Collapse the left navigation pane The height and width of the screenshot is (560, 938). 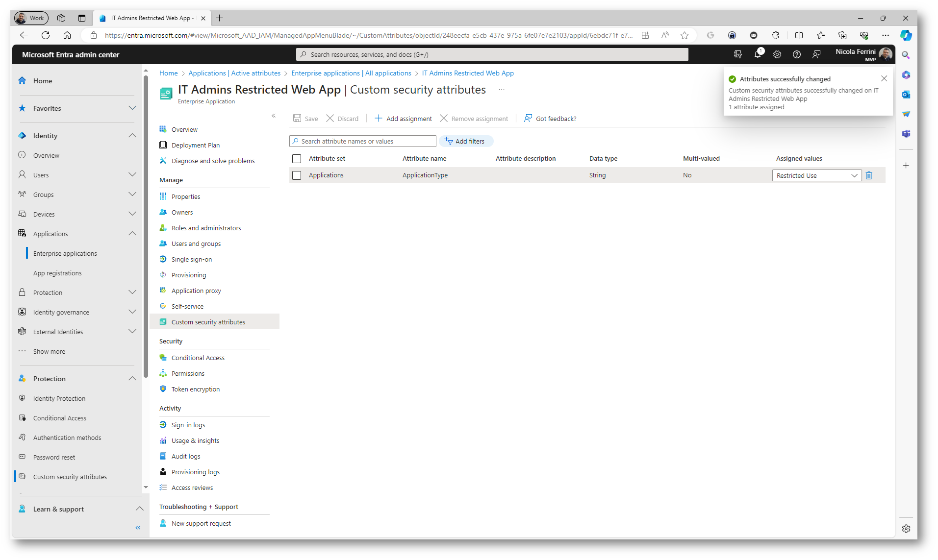[x=138, y=528]
